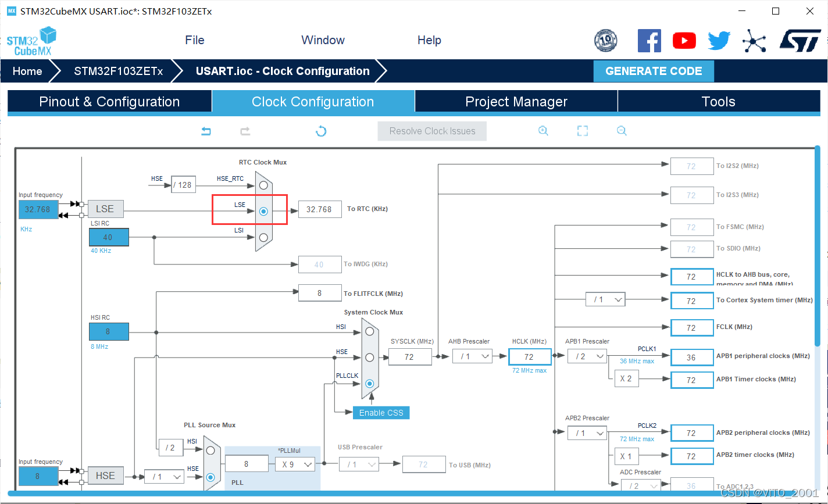Switch to the Tools tab
Screen dimensions: 828x504
[x=719, y=102]
